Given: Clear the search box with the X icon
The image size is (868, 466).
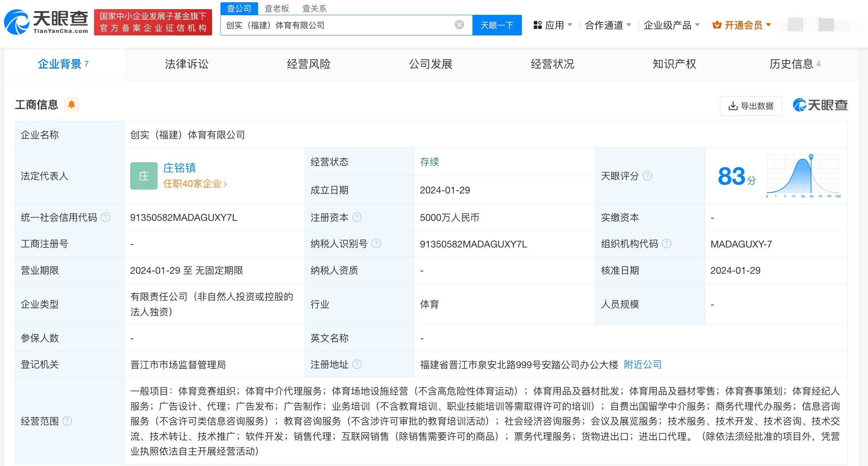Looking at the screenshot, I should point(458,25).
